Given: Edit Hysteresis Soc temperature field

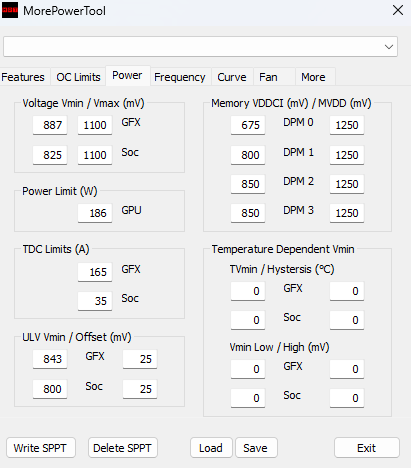Looking at the screenshot, I should tap(347, 320).
